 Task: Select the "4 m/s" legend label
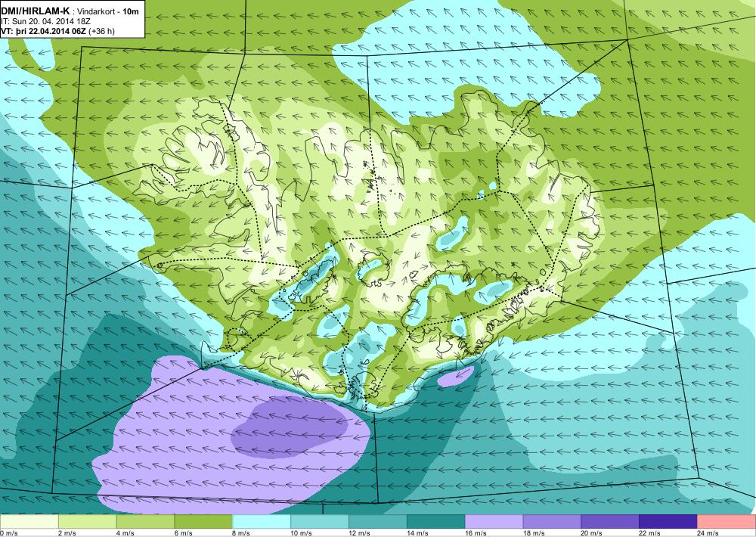125,533
